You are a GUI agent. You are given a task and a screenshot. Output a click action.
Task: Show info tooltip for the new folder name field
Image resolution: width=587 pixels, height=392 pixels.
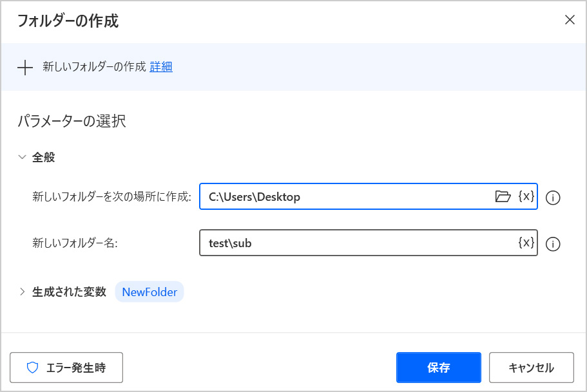[x=552, y=244]
